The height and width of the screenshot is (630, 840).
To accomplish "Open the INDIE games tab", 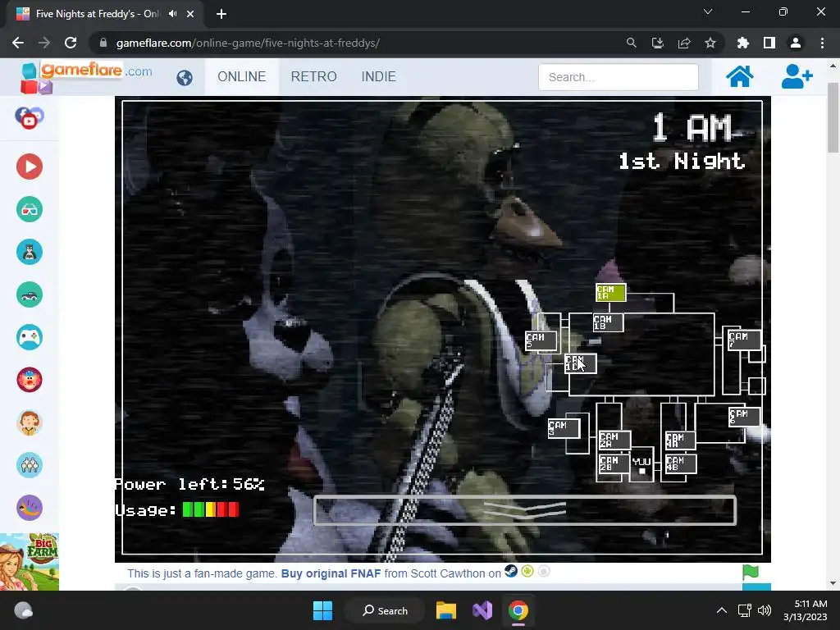I will point(379,76).
